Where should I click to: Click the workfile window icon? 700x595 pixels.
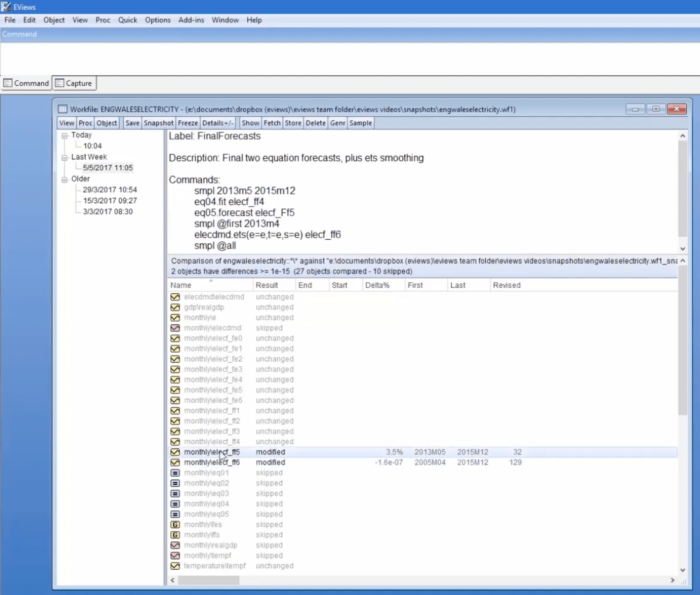[62, 109]
